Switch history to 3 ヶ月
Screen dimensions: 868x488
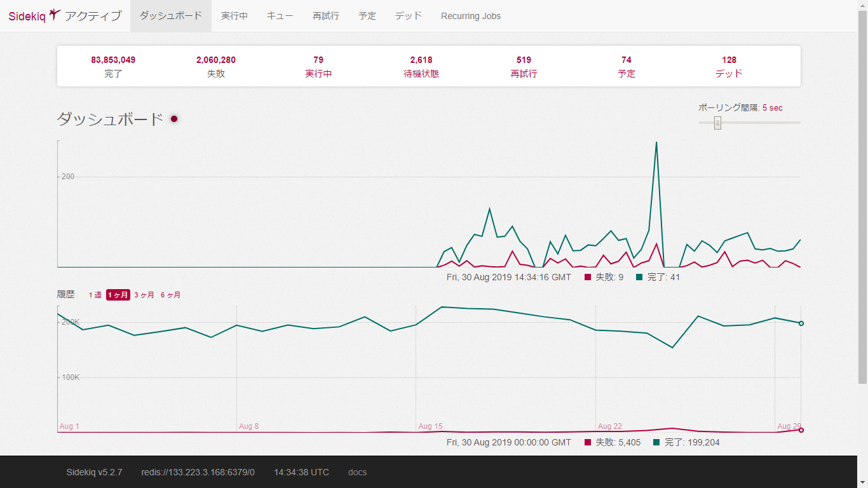[x=144, y=295]
